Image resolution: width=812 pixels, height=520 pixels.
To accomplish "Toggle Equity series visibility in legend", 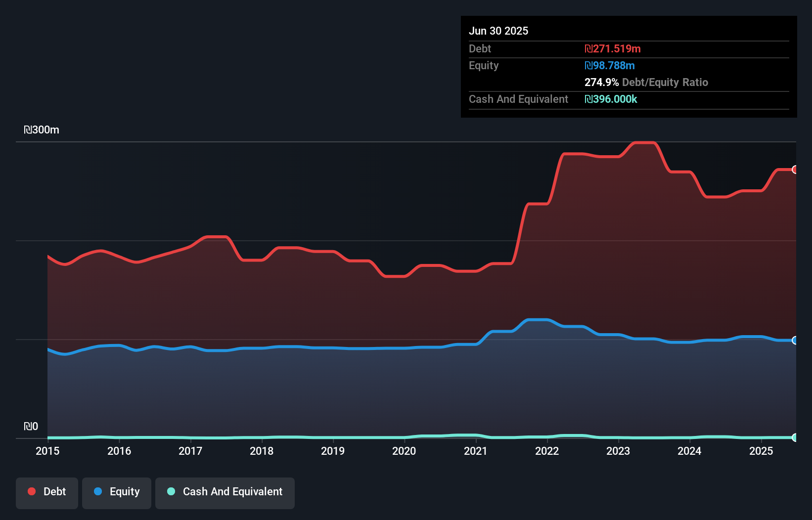I will [x=116, y=492].
